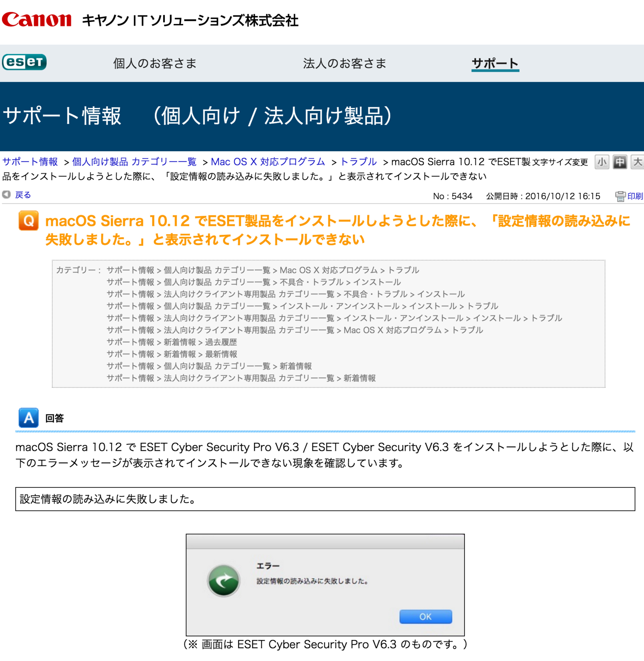644x661 pixels.
Task: Click the orange Q question icon
Action: click(x=28, y=221)
